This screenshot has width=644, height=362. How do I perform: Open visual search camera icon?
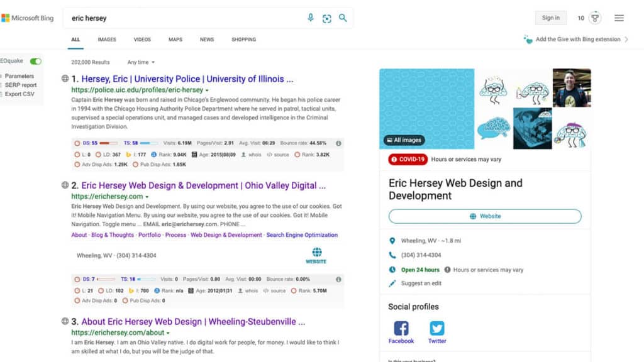point(326,18)
